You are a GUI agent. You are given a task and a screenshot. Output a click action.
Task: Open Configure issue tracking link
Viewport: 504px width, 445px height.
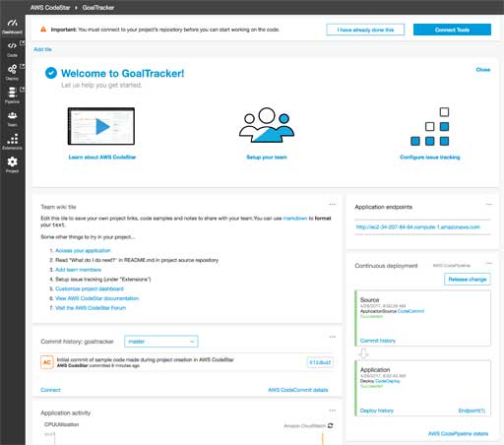(x=430, y=158)
